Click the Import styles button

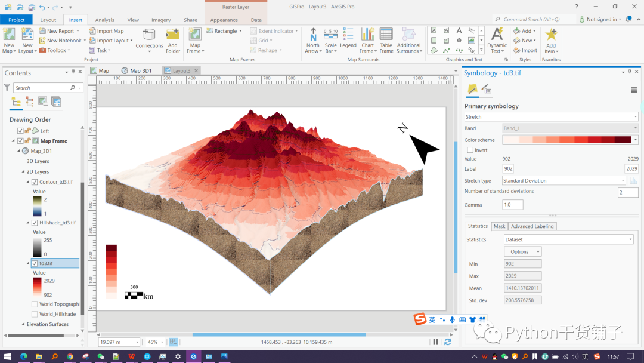pyautogui.click(x=525, y=50)
